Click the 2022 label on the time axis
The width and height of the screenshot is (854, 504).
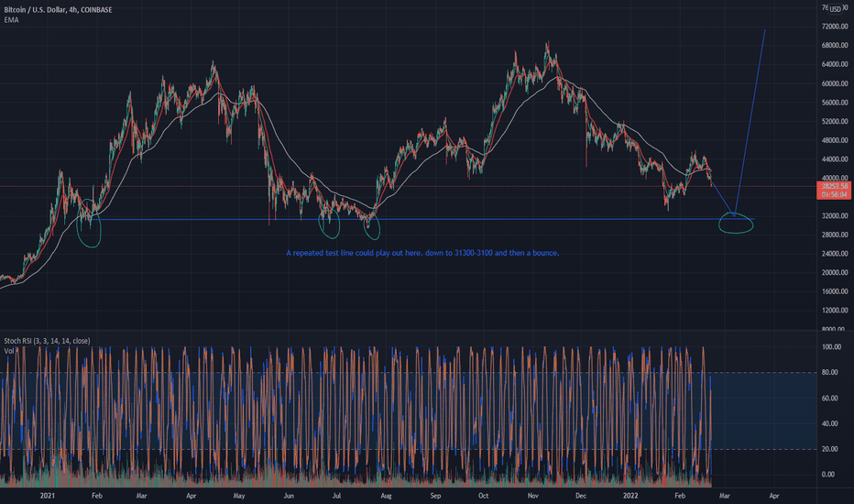tap(630, 496)
